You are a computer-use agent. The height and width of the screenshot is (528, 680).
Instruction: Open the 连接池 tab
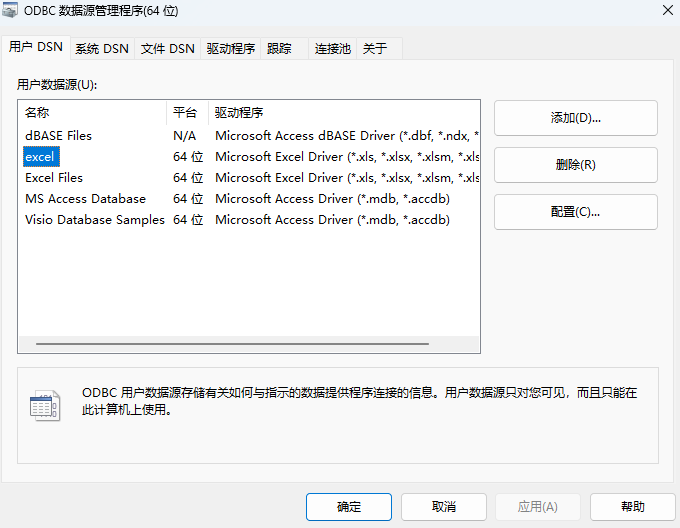tap(332, 48)
